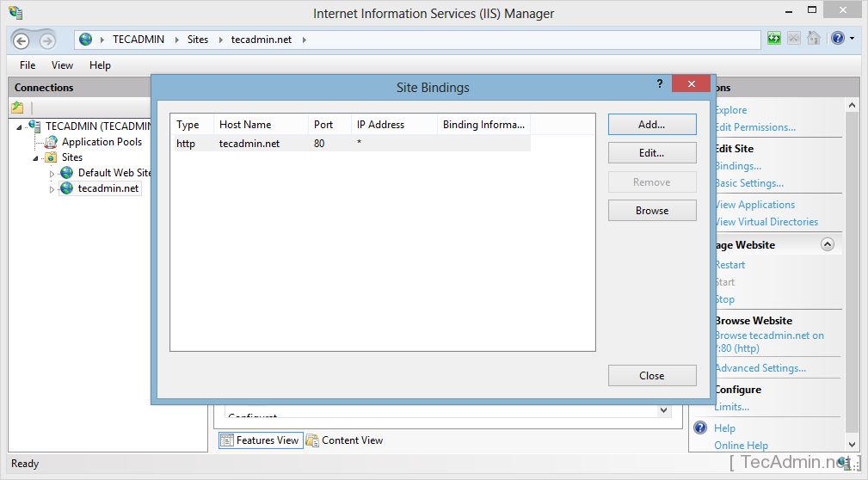Open the Explore link in Actions pane
The image size is (868, 480).
pyautogui.click(x=730, y=110)
